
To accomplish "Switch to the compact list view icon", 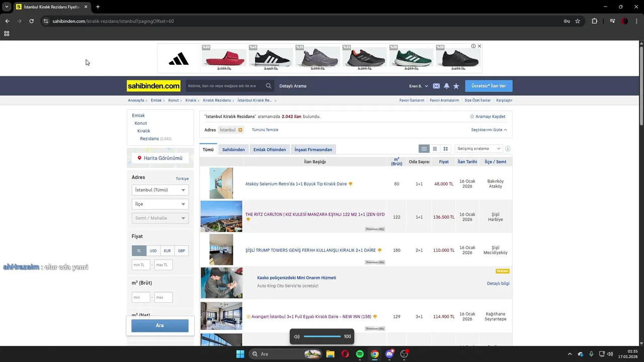I will coord(435,149).
